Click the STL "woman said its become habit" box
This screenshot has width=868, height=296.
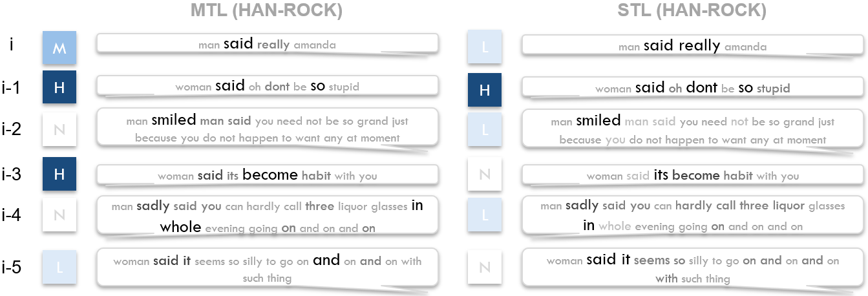click(x=692, y=175)
